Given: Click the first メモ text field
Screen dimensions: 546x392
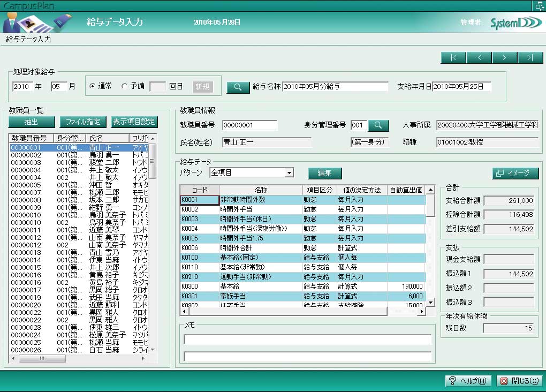Looking at the screenshot, I should click(x=307, y=339).
